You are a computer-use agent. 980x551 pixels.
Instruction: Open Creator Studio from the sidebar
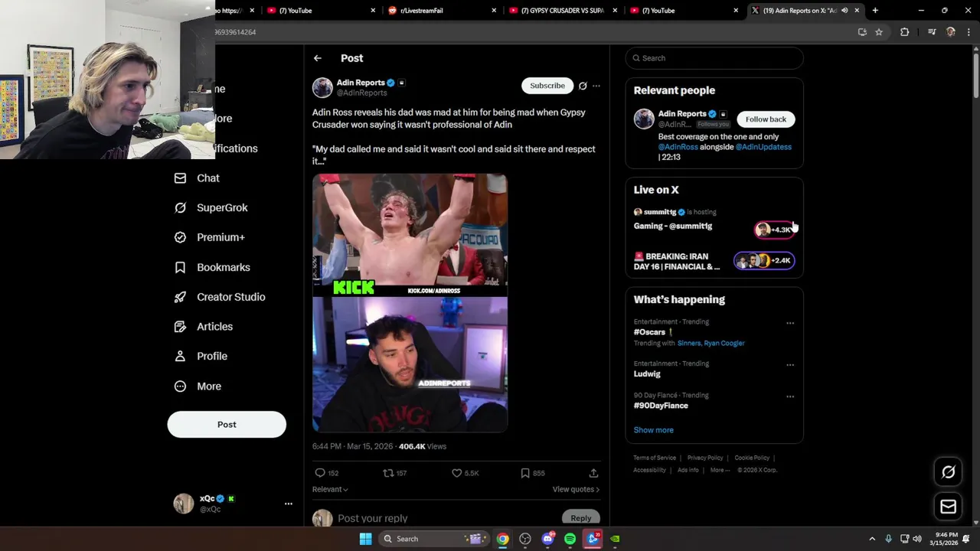click(219, 297)
